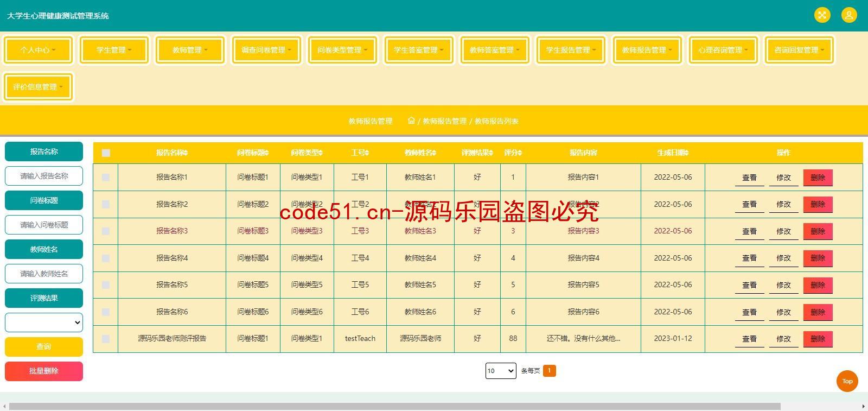Focus the 请输入问卷标题 input field
This screenshot has width=868, height=411.
point(44,225)
